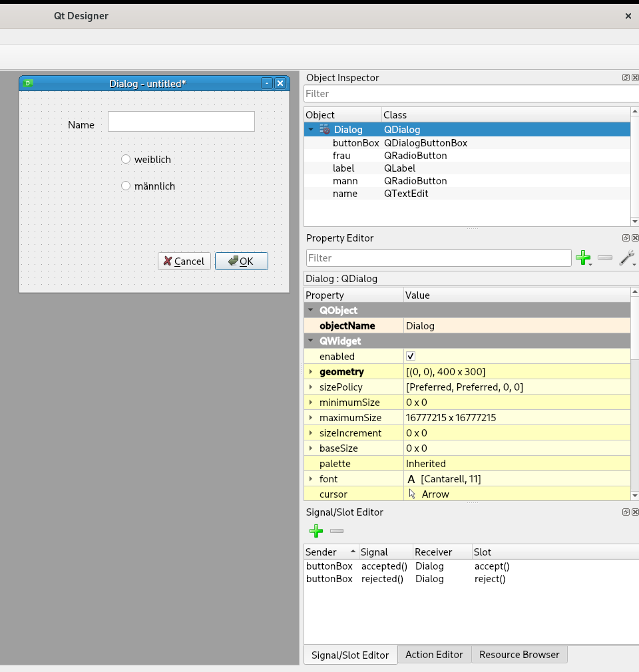Float the Object Inspector panel

(x=626, y=78)
